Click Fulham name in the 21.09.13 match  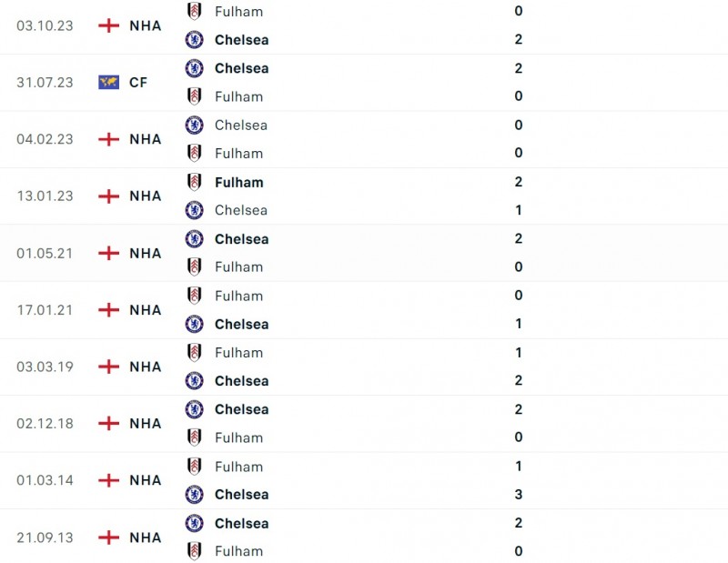point(238,551)
